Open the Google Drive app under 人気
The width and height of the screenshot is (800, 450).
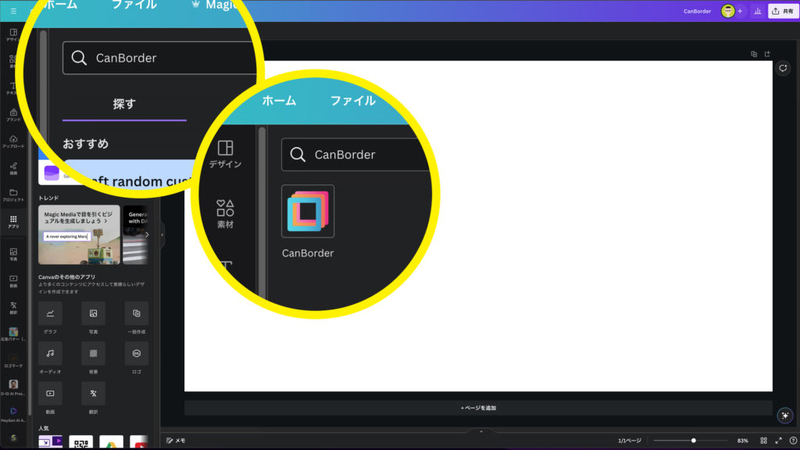point(111,442)
